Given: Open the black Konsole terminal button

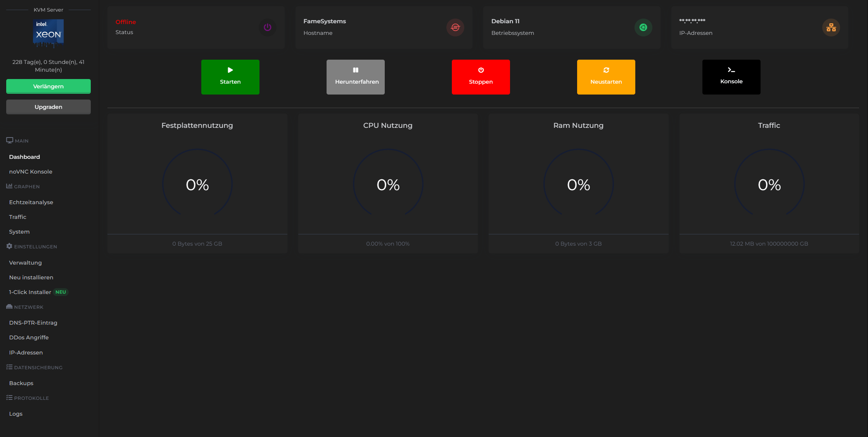Looking at the screenshot, I should pos(731,77).
